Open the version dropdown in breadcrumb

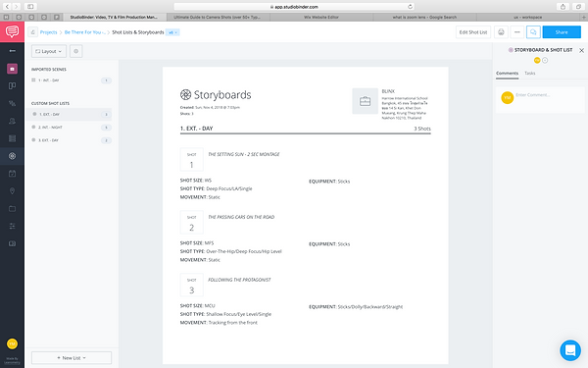pos(172,32)
